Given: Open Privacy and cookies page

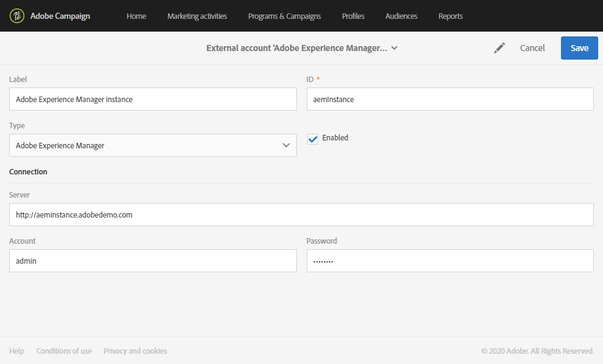Looking at the screenshot, I should (x=134, y=351).
